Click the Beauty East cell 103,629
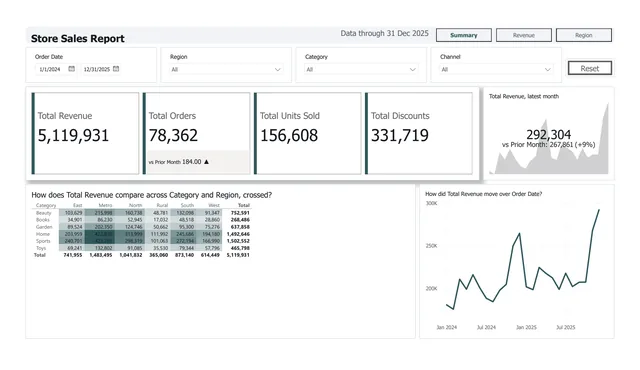 pos(73,213)
